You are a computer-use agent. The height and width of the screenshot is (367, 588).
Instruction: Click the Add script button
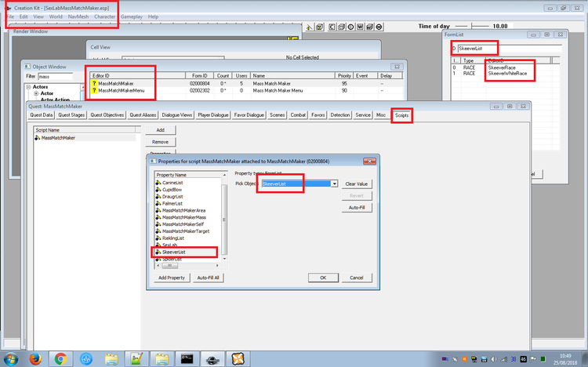pyautogui.click(x=161, y=130)
